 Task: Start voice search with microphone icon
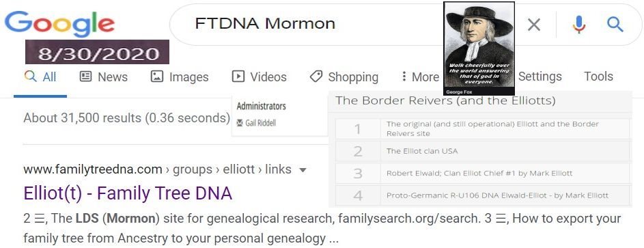click(x=578, y=24)
